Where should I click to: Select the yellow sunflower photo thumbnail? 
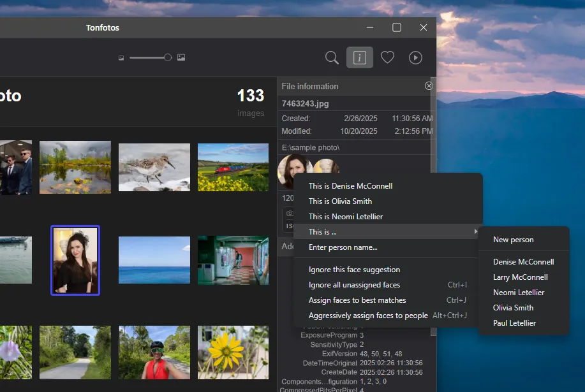233,352
